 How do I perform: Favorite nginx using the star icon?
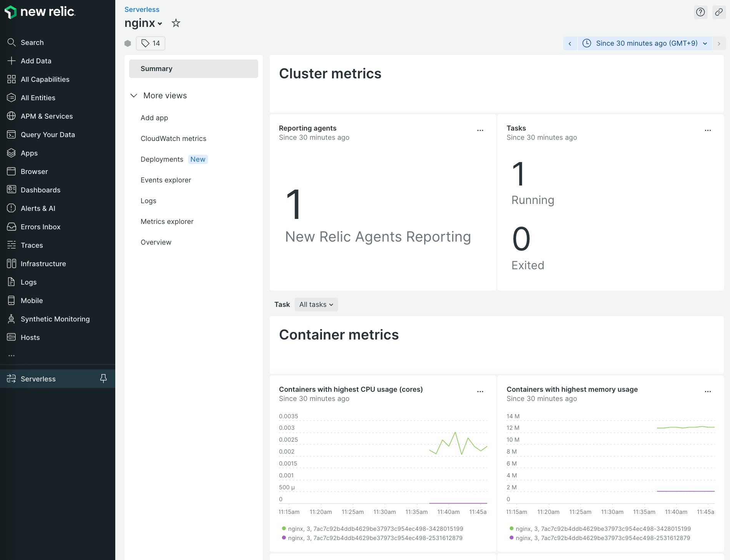click(x=176, y=23)
